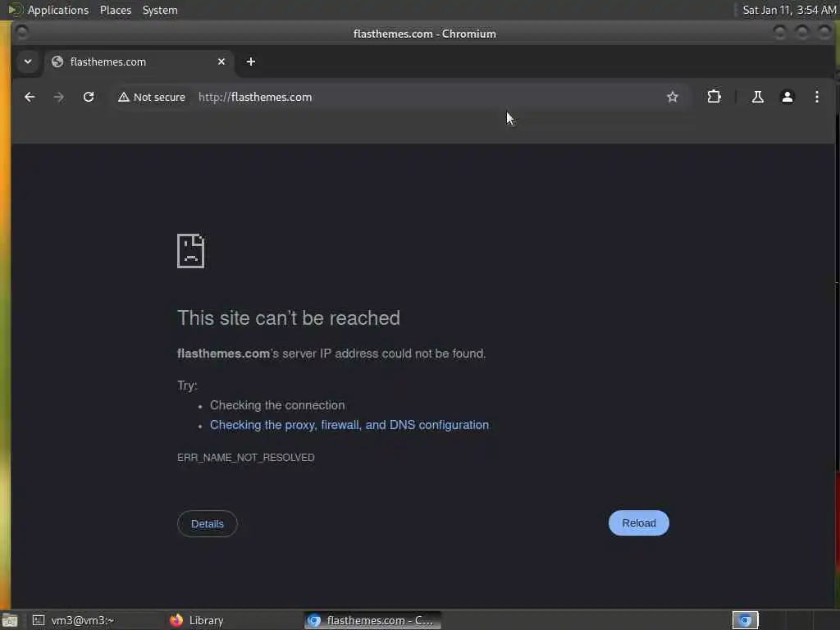Click the "This site can't be reached" heading
This screenshot has height=630, width=840.
pyautogui.click(x=289, y=317)
